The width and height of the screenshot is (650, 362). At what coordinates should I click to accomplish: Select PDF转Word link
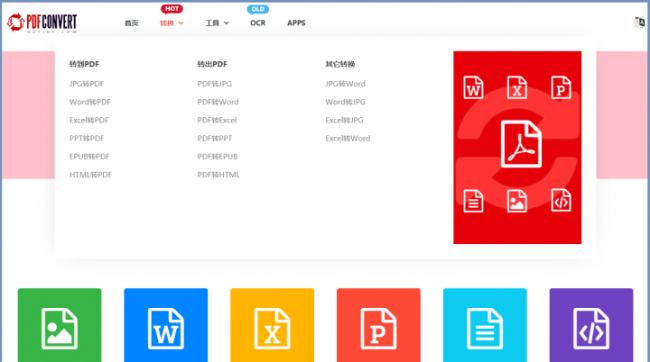(218, 102)
